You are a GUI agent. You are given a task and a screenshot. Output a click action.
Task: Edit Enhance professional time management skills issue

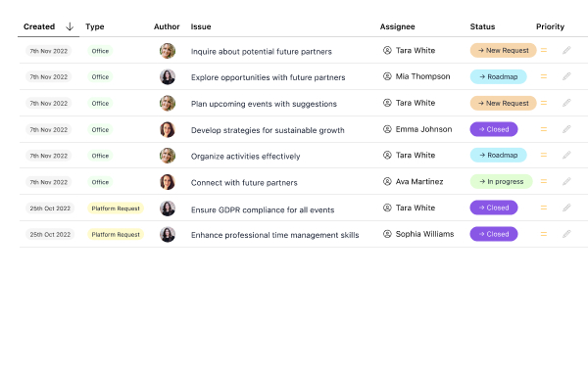(566, 234)
